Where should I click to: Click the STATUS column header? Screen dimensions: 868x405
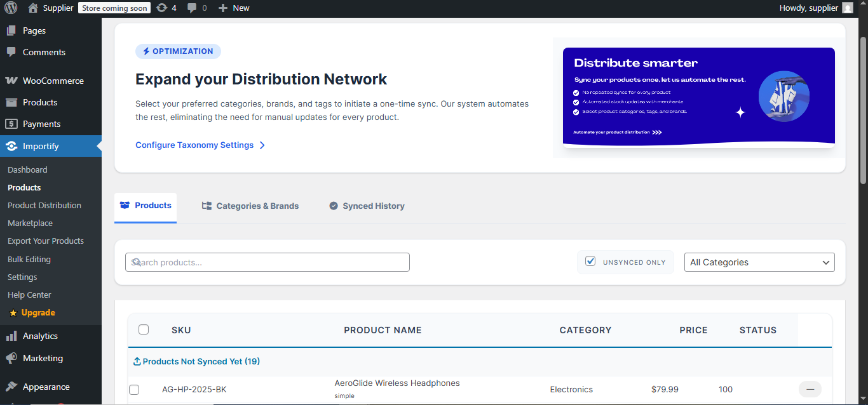click(758, 330)
